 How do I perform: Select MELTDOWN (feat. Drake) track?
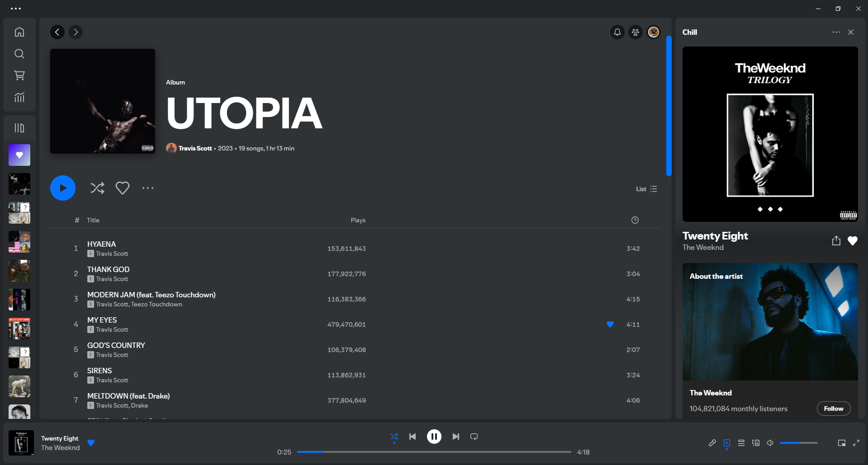coord(355,400)
